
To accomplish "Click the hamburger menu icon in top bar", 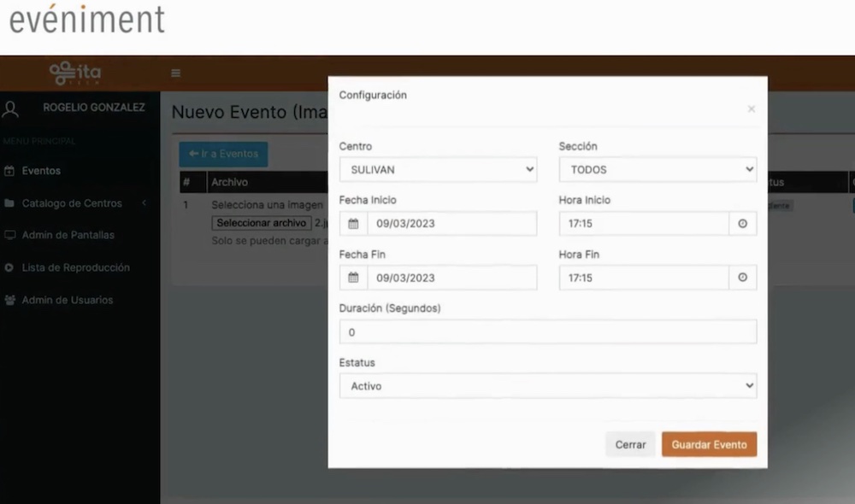I will click(x=175, y=73).
